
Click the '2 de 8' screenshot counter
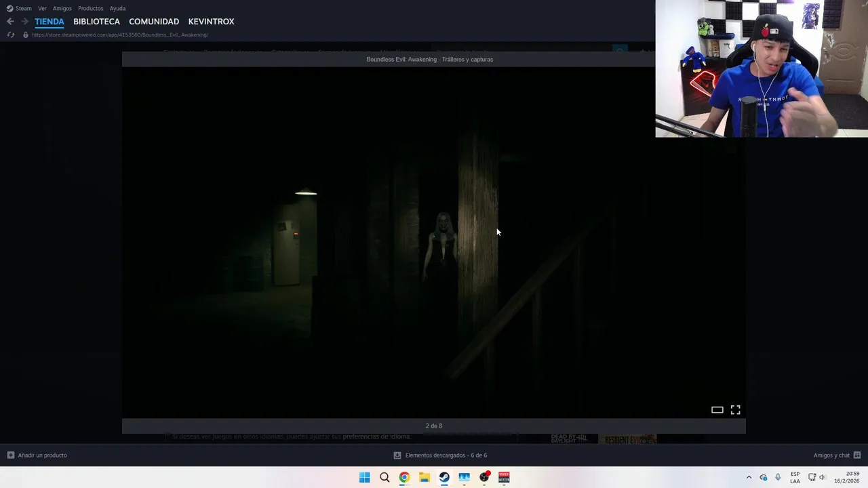pyautogui.click(x=434, y=426)
